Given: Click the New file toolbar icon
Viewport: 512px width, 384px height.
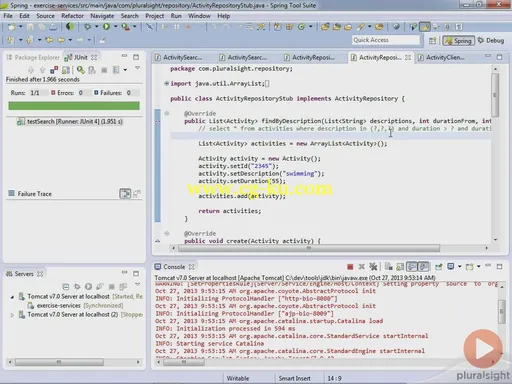Looking at the screenshot, I should tap(11, 27).
